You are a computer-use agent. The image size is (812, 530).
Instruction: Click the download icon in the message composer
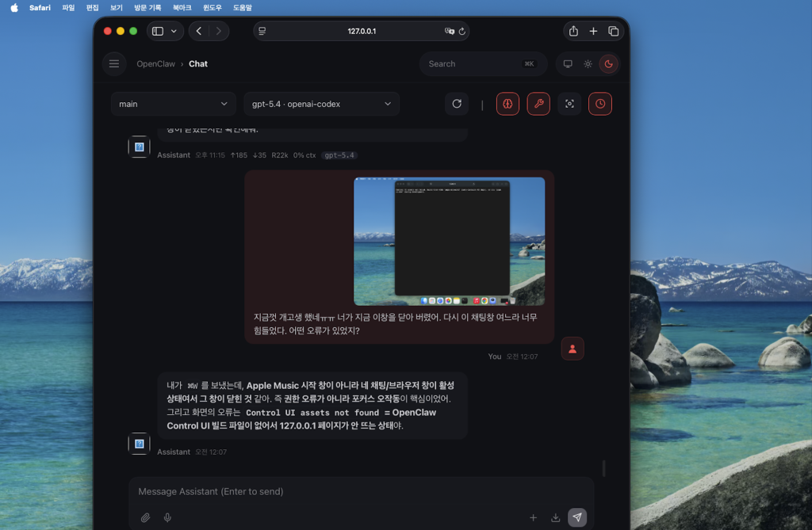555,517
